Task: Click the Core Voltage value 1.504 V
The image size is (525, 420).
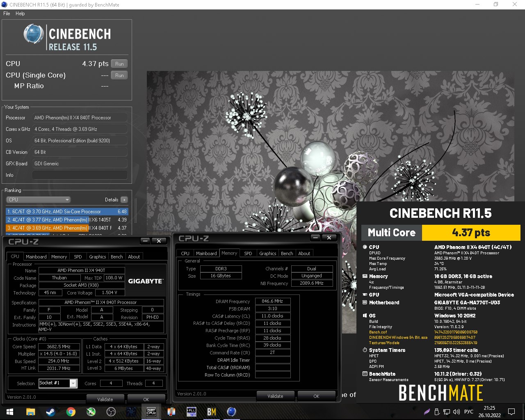Action: [x=109, y=292]
